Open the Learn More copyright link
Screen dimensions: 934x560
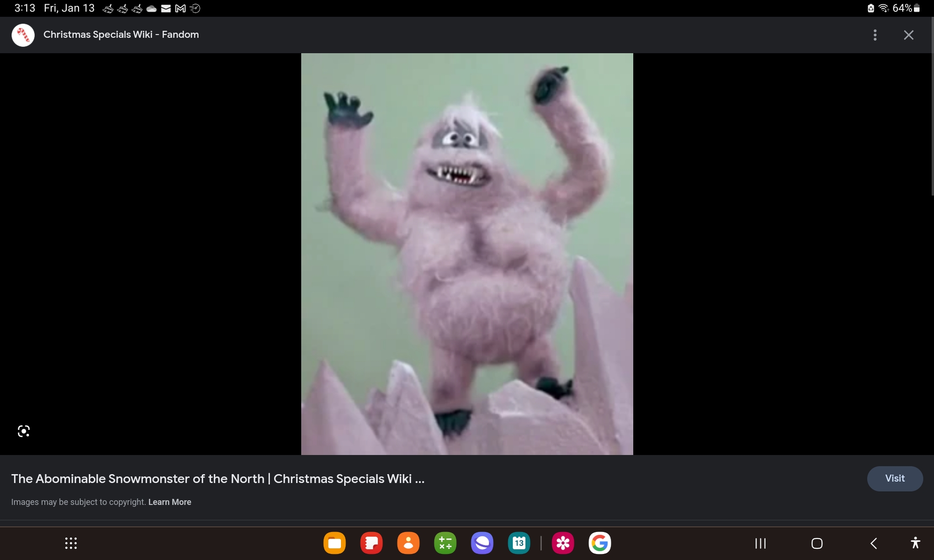coord(170,502)
